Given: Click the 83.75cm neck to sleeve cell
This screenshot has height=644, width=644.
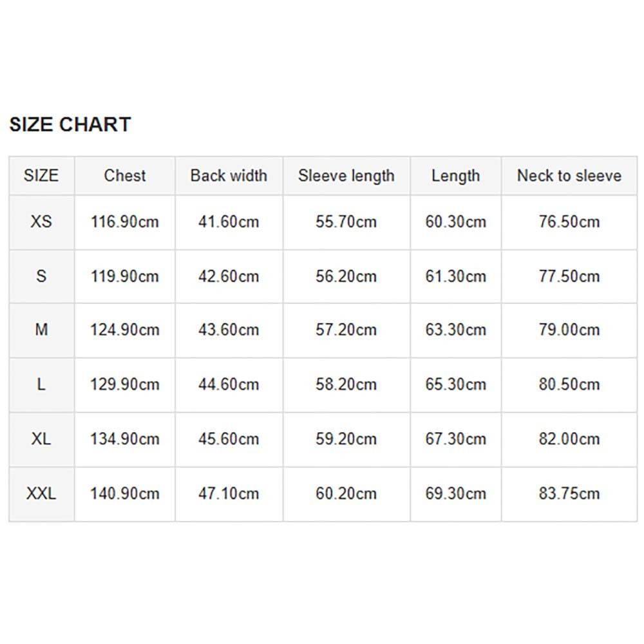Looking at the screenshot, I should (569, 494).
